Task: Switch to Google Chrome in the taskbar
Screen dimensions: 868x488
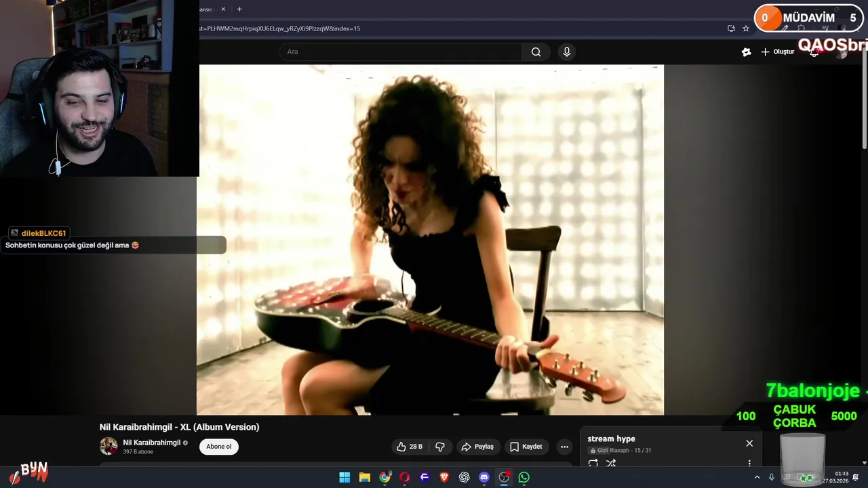Action: (384, 477)
